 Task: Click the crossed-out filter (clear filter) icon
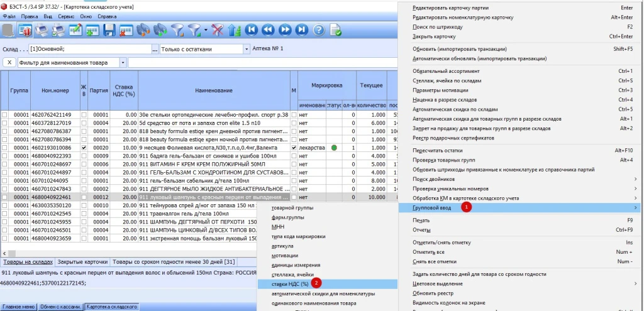pos(218,30)
